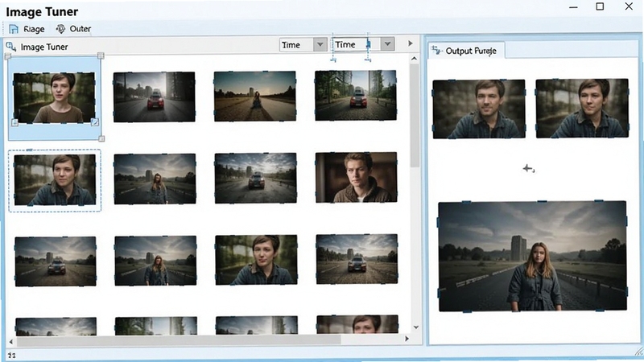The height and width of the screenshot is (362, 644).
Task: Switch to the Output Puraje tab
Action: [x=466, y=51]
